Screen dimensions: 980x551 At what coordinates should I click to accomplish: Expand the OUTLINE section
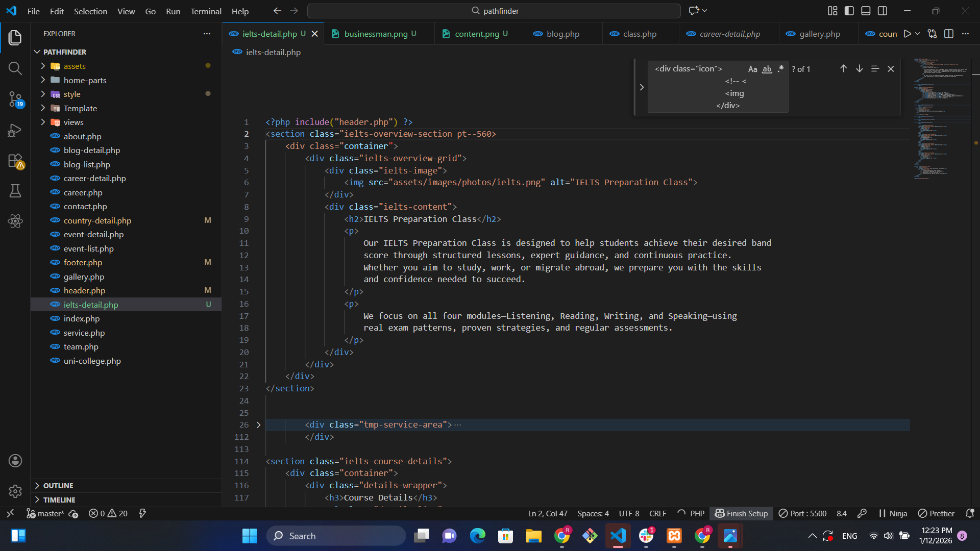click(58, 486)
